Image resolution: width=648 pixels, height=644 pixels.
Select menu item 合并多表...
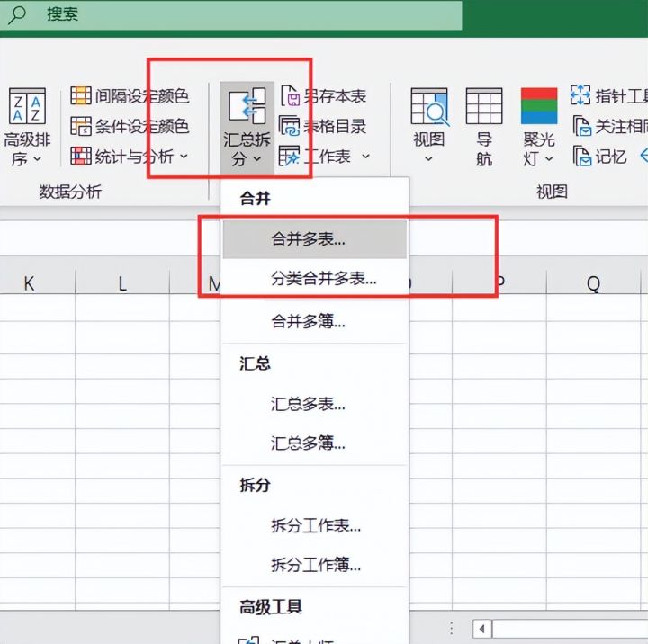tap(315, 239)
